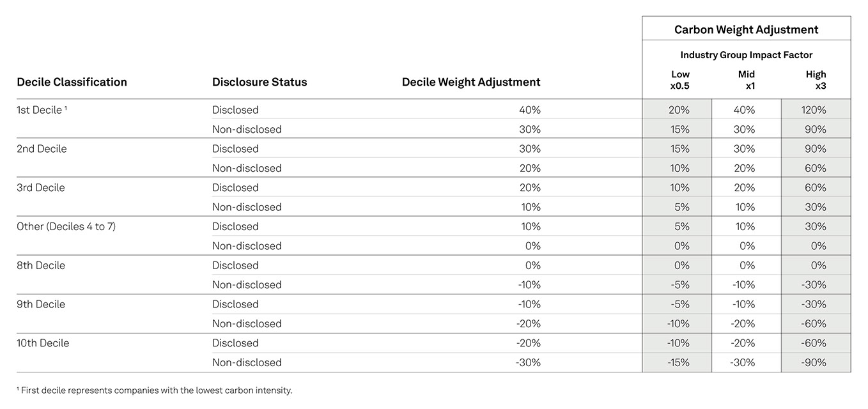Click the footnote about first decile
868x409 pixels.
(154, 390)
